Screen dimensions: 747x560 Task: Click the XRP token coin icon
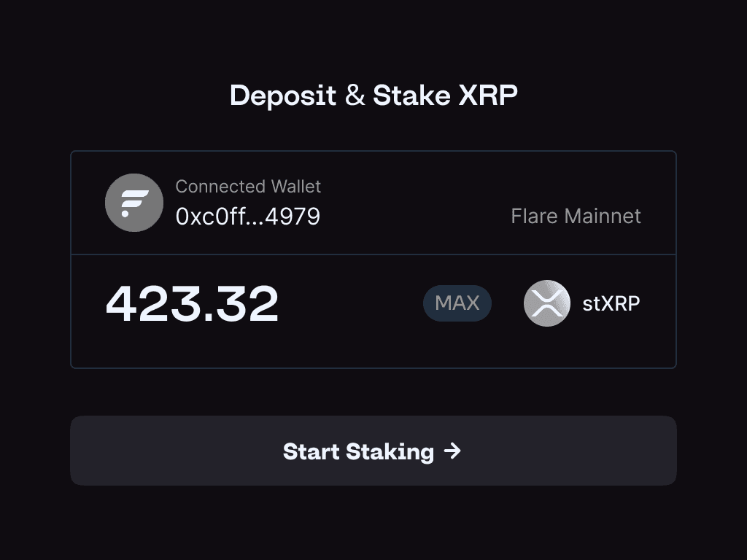click(x=547, y=303)
